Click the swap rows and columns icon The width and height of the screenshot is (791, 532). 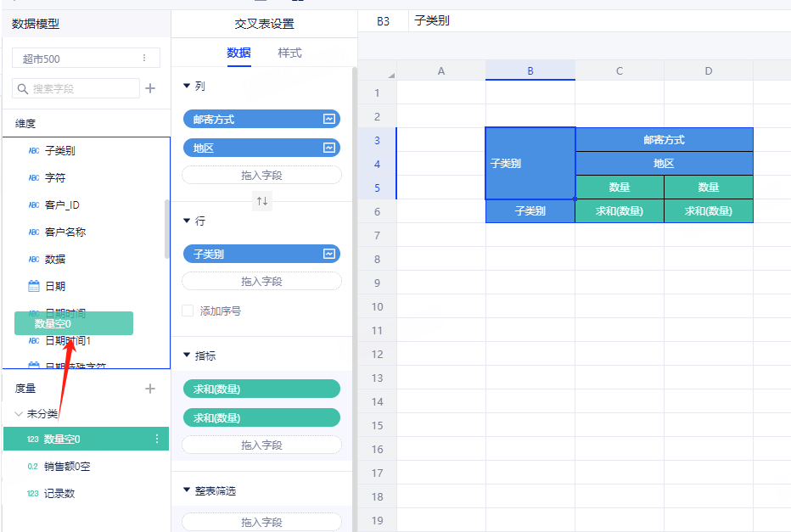(x=262, y=201)
